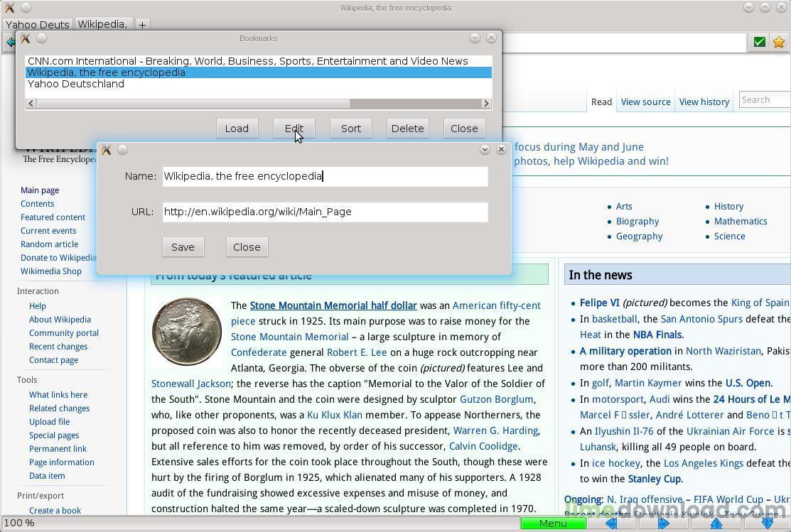
Task: Open a new tab with the plus button
Action: pos(142,25)
